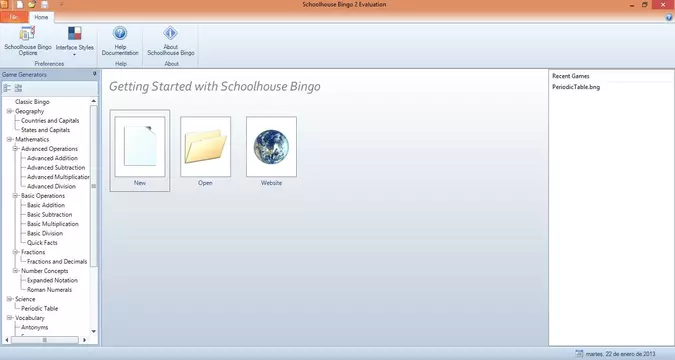Select Quick Facts
The height and width of the screenshot is (360, 675).
click(x=42, y=243)
